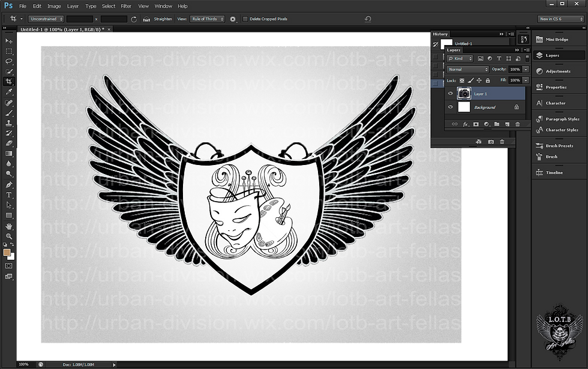Screen dimensions: 588x369
Task: Toggle pixel layer filter in Layers
Action: [x=481, y=59]
